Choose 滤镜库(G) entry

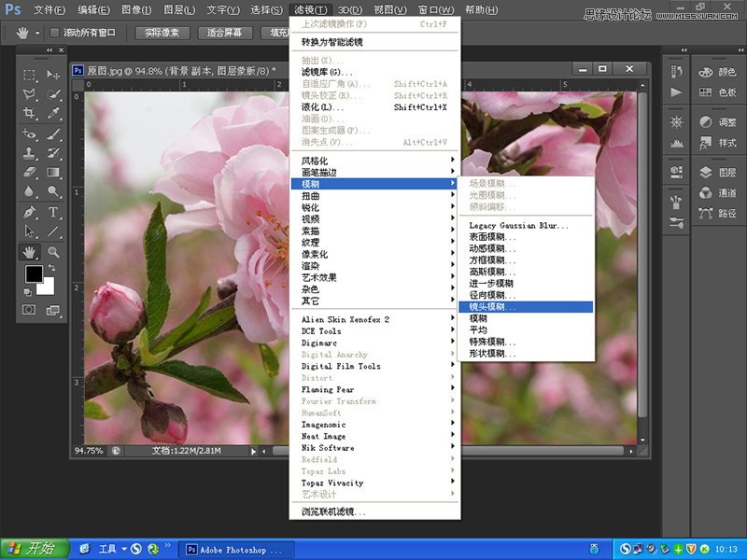click(375, 72)
